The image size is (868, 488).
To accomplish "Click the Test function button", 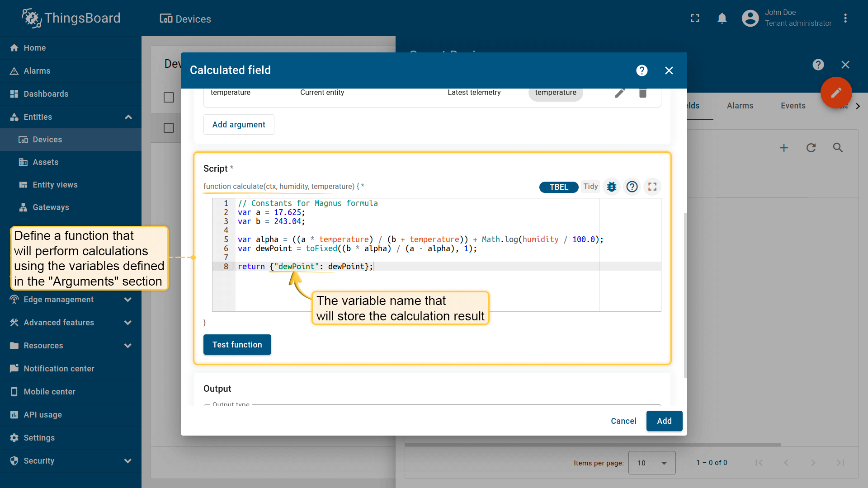I will point(237,345).
